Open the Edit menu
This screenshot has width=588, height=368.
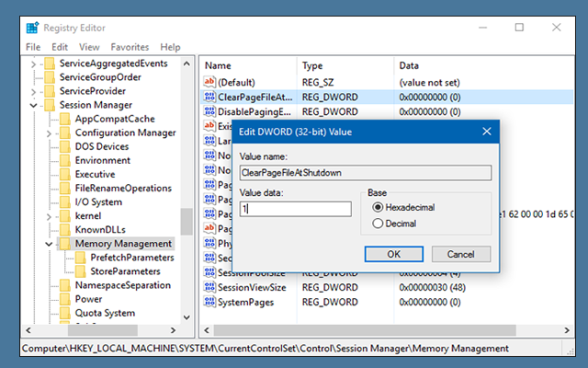(60, 46)
